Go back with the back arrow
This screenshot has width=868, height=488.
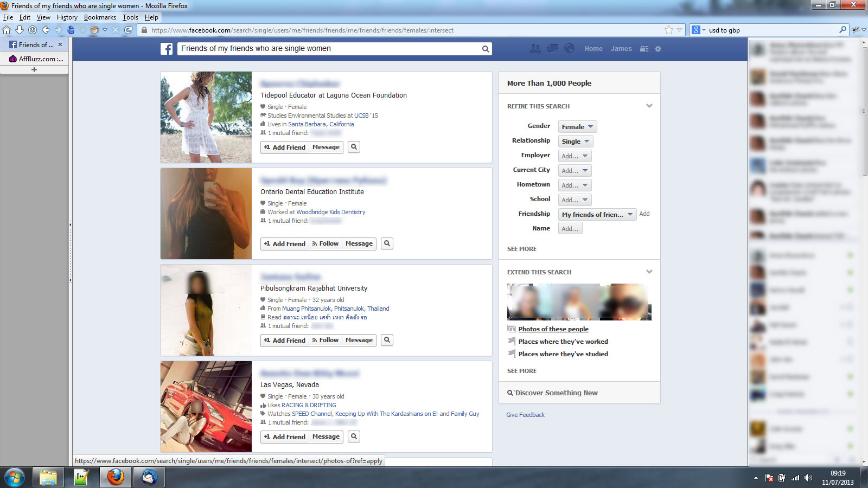click(46, 30)
